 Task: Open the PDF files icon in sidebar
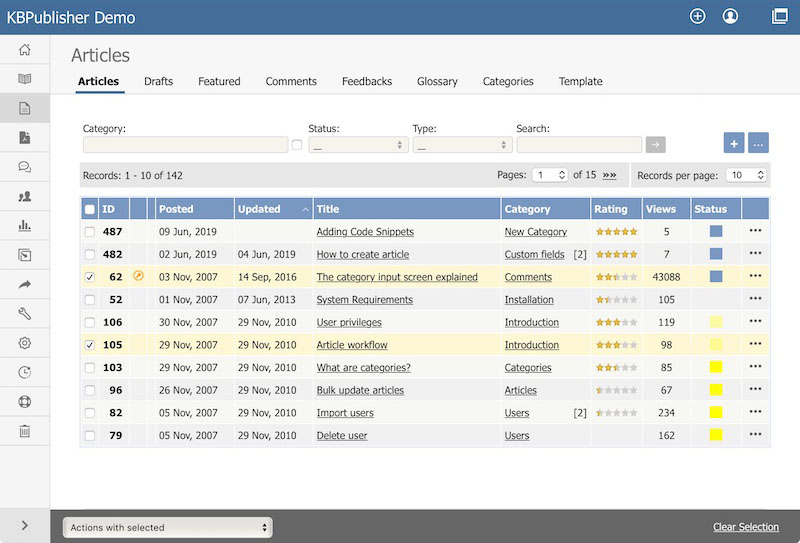(24, 137)
